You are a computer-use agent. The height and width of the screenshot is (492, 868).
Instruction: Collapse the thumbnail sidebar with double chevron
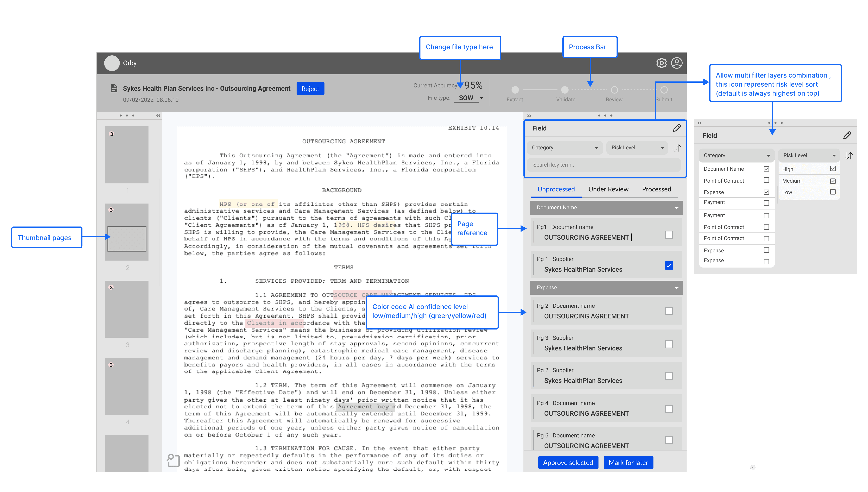tap(158, 116)
